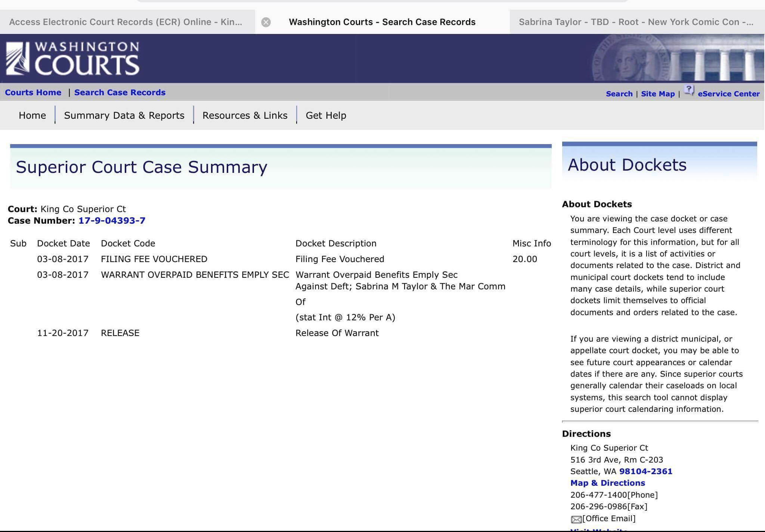Click the Superior Court Case Summary heading
The width and height of the screenshot is (765, 532).
[141, 167]
